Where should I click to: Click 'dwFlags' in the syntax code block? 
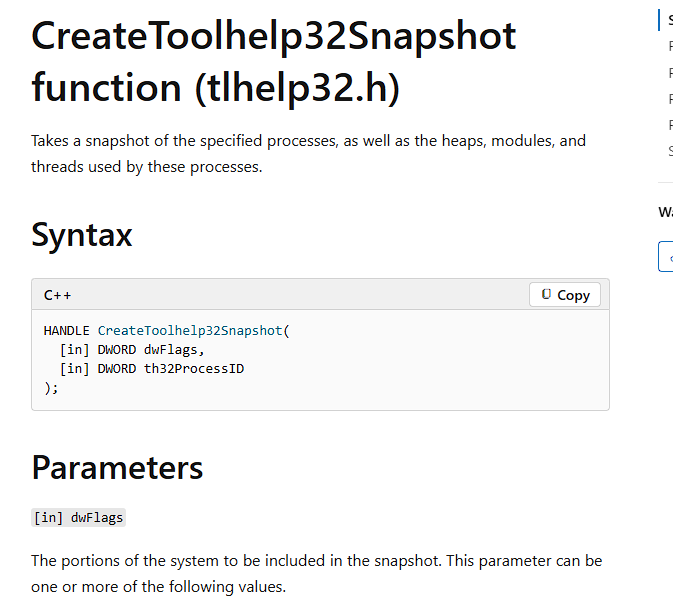173,349
